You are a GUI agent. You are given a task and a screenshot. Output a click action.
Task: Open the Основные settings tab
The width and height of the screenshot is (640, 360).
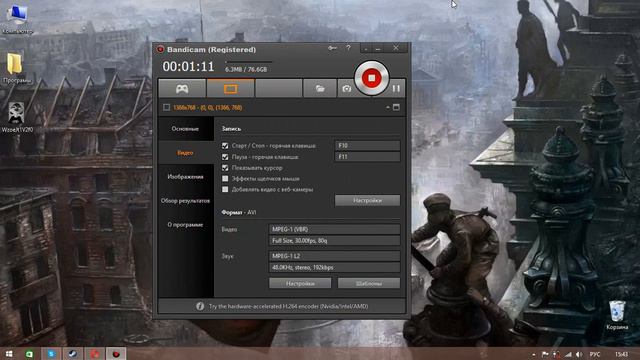click(185, 129)
